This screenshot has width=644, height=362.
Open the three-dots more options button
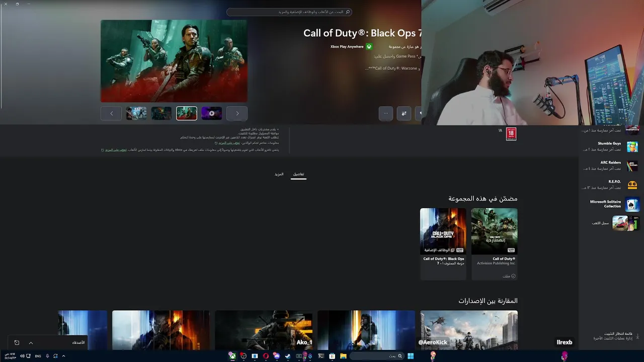(386, 113)
